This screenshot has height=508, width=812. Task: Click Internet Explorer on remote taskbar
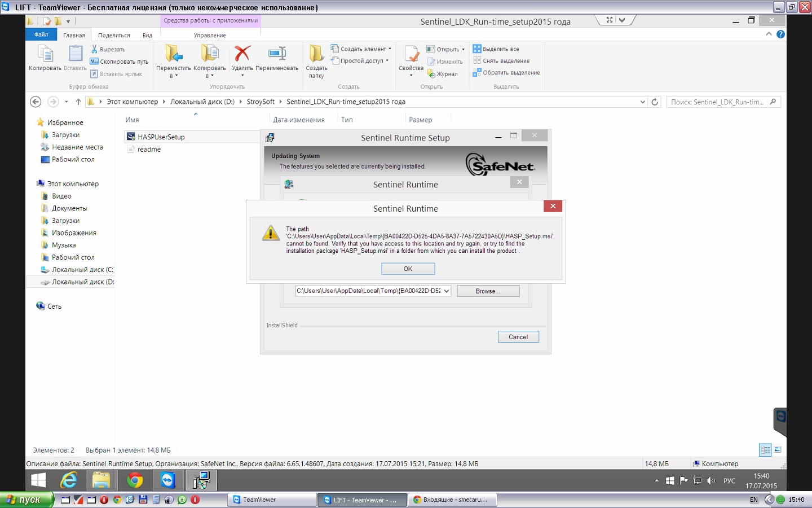pos(69,480)
